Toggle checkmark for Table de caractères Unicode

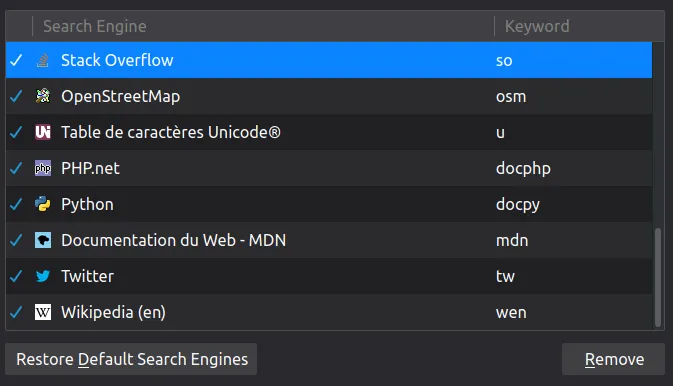(x=16, y=132)
